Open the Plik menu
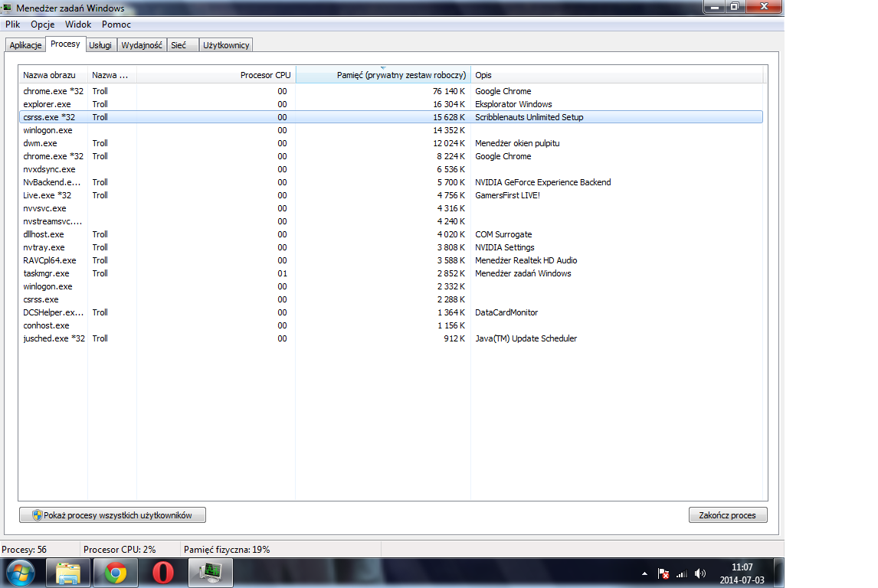Image resolution: width=878 pixels, height=588 pixels. 12,24
